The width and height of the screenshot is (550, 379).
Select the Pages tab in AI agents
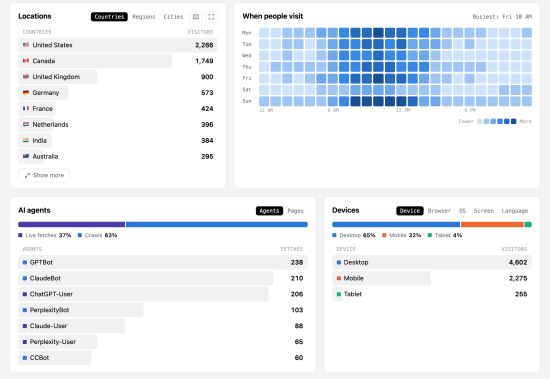295,211
